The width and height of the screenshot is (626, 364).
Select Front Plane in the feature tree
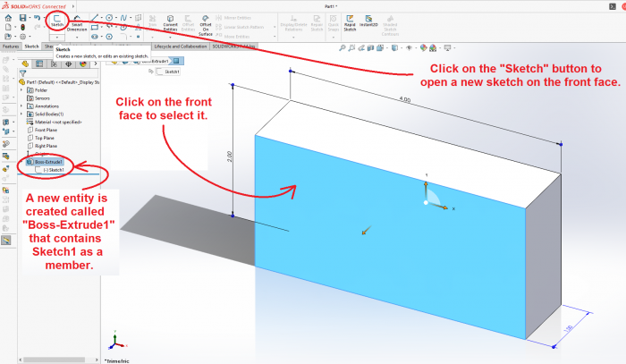[45, 130]
